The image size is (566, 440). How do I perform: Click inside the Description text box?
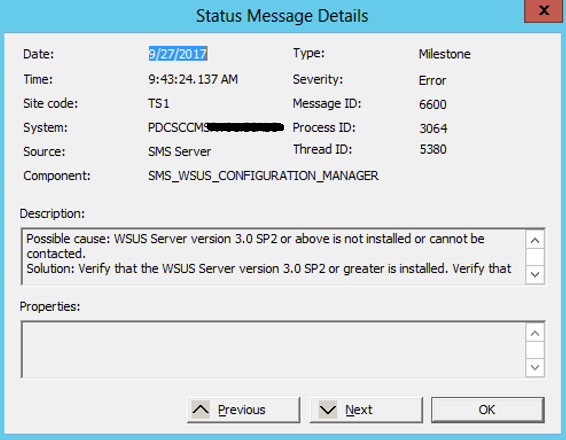coord(273,257)
